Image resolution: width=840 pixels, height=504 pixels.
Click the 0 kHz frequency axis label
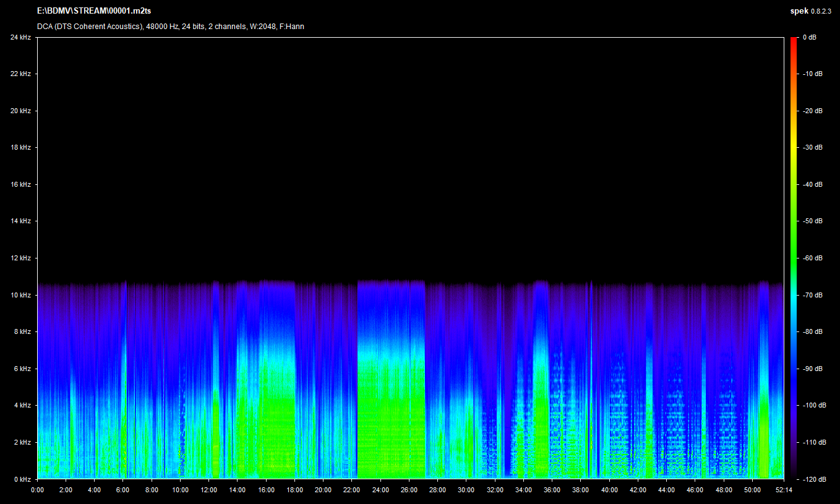(22, 479)
